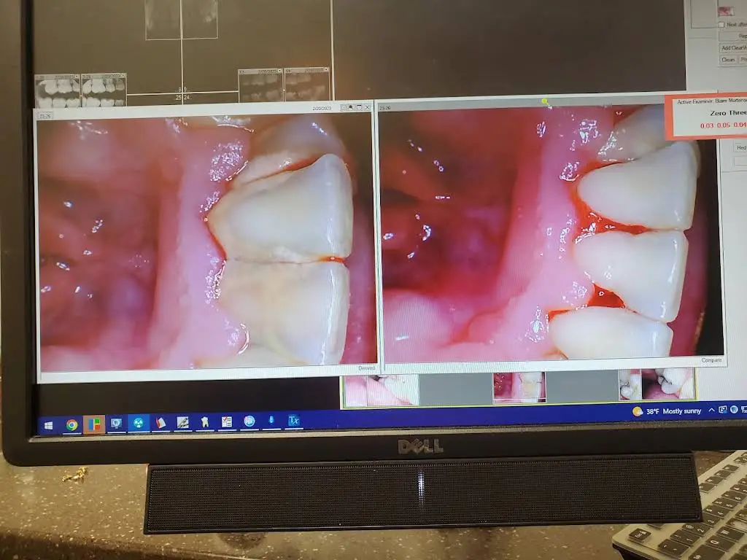
Task: Click the small pink image thumbnail in top-right panel
Action: (x=726, y=10)
